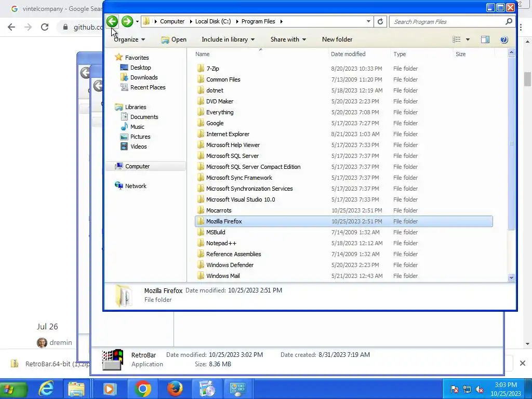This screenshot has height=399, width=532.
Task: Select the Mocarrots folder
Action: click(219, 210)
